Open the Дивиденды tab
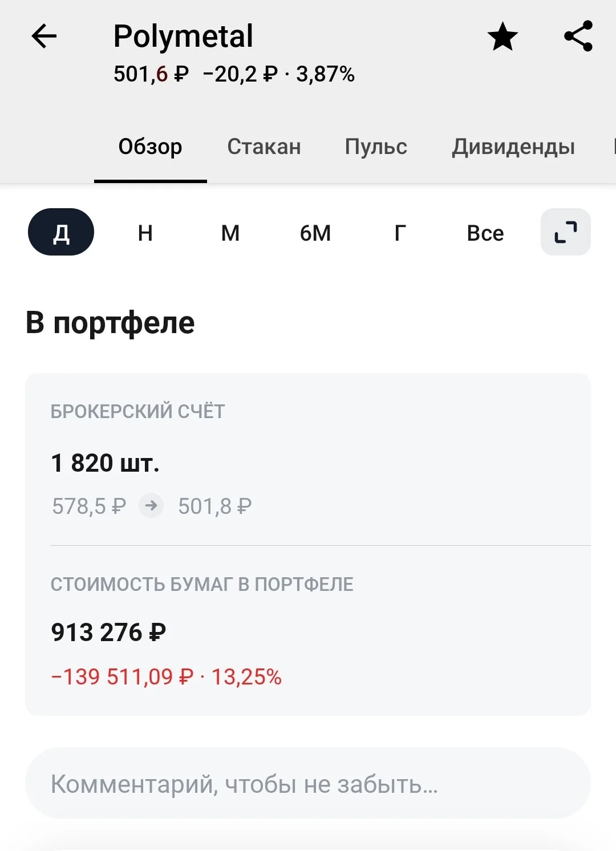The image size is (616, 851). coord(513,147)
